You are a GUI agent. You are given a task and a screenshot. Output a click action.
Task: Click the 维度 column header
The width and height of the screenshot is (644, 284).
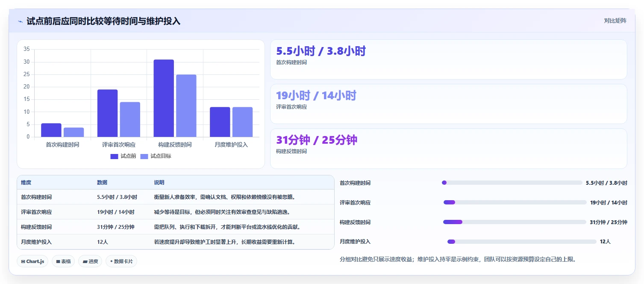(26, 183)
